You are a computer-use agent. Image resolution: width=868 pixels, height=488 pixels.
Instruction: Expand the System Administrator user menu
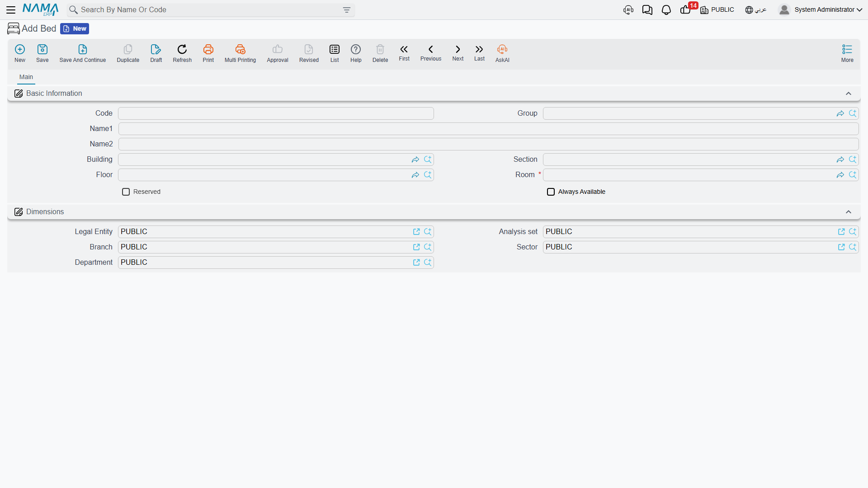tap(821, 9)
